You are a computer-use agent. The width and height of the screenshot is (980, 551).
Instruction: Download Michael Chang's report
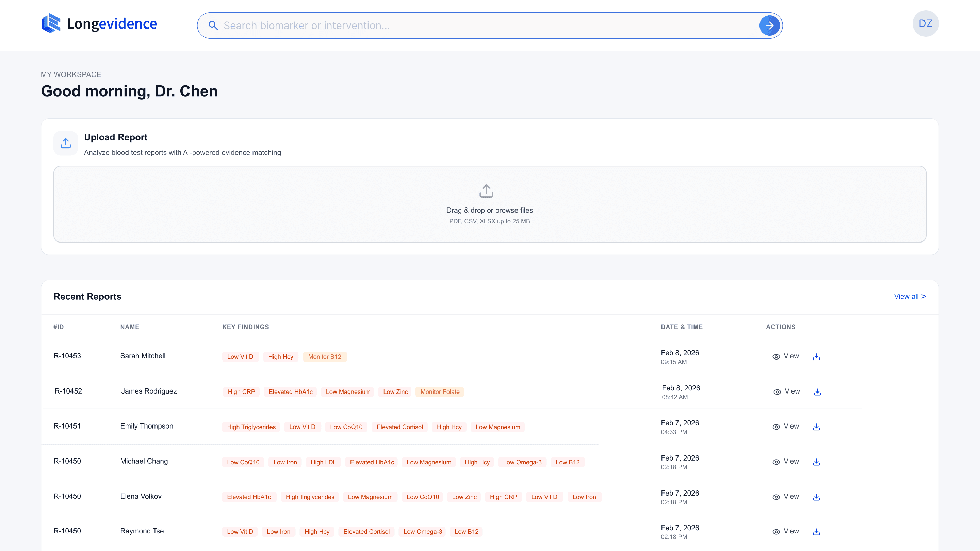pos(816,462)
